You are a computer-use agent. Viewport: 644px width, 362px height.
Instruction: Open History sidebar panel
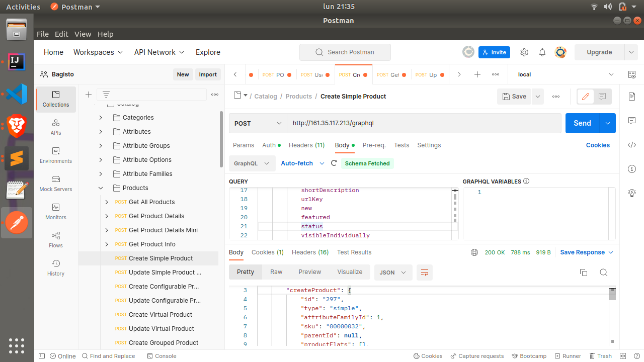(56, 268)
